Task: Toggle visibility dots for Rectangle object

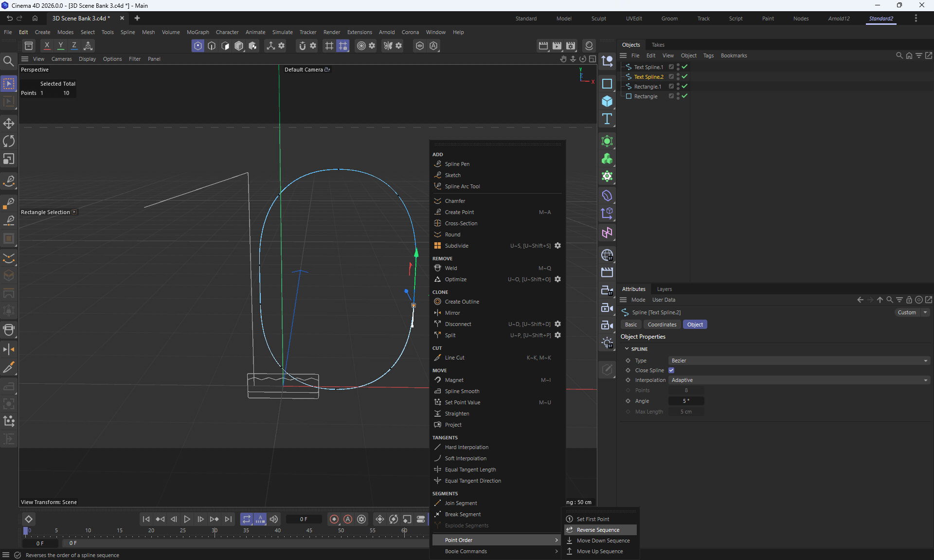Action: pyautogui.click(x=678, y=96)
